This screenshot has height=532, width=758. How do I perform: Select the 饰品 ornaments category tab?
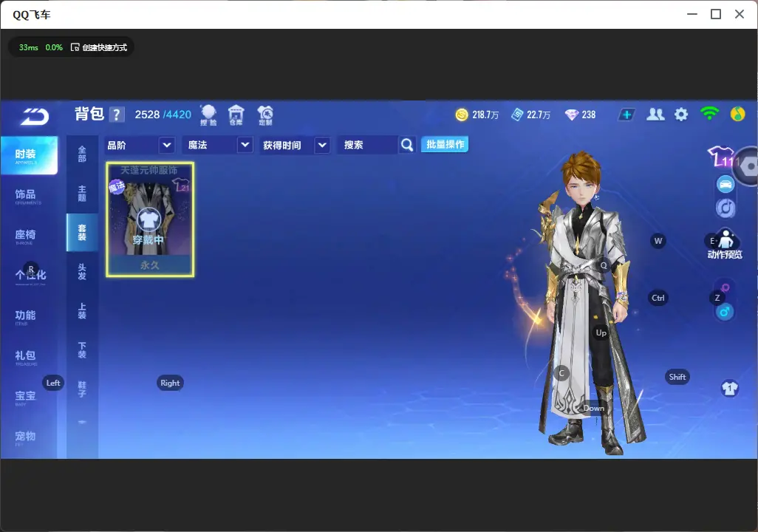tap(26, 196)
